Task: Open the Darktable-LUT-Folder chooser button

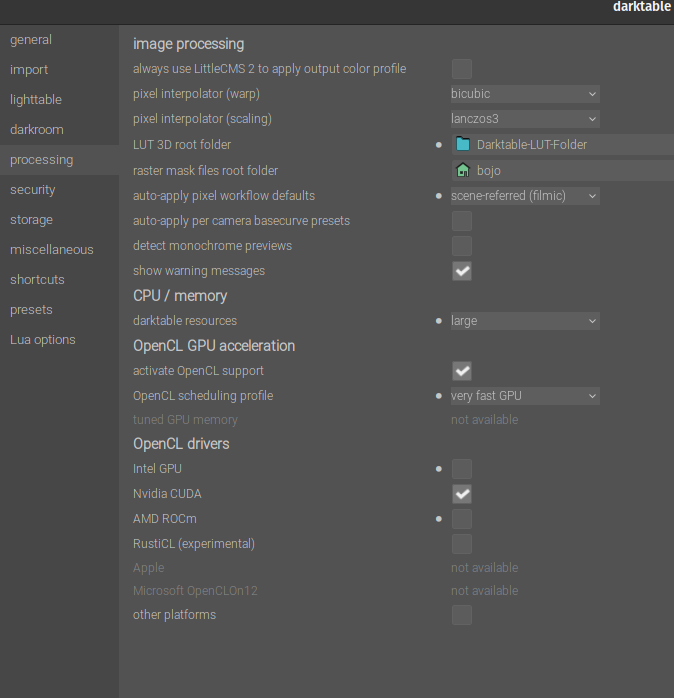Action: point(563,145)
